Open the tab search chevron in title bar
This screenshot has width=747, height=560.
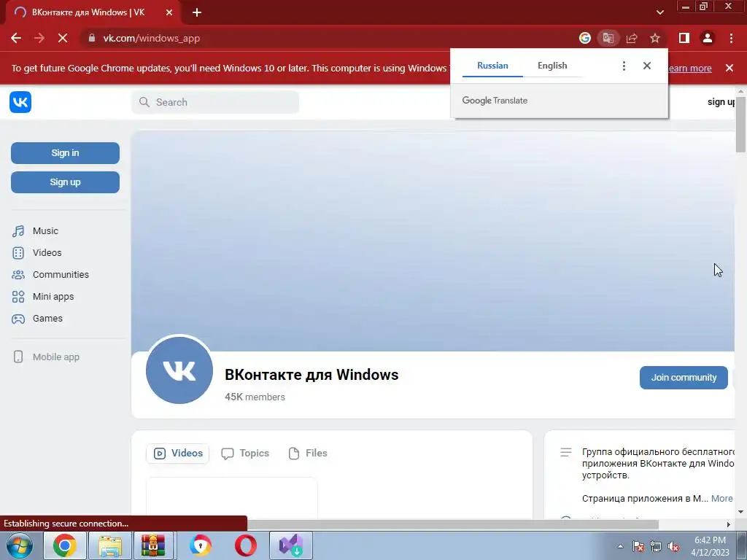[x=659, y=12]
